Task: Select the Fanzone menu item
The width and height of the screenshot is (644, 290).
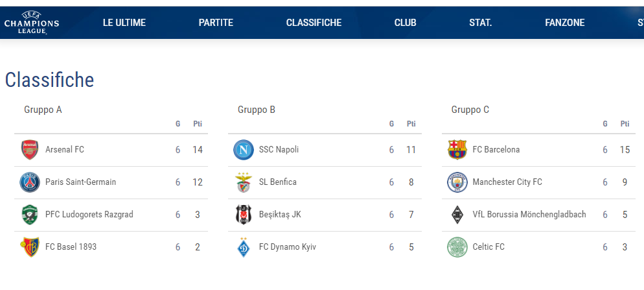Action: [x=564, y=23]
